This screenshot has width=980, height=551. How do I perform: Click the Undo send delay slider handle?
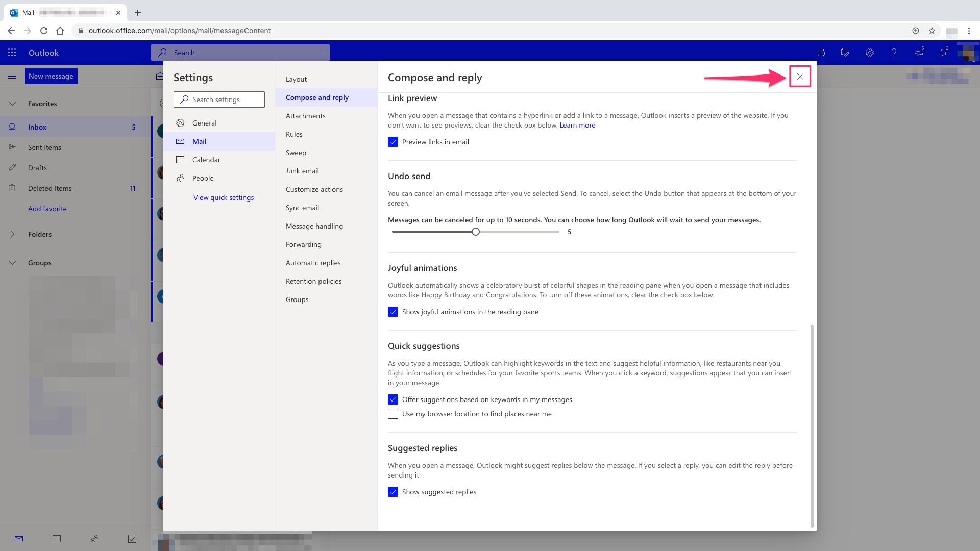click(x=476, y=232)
